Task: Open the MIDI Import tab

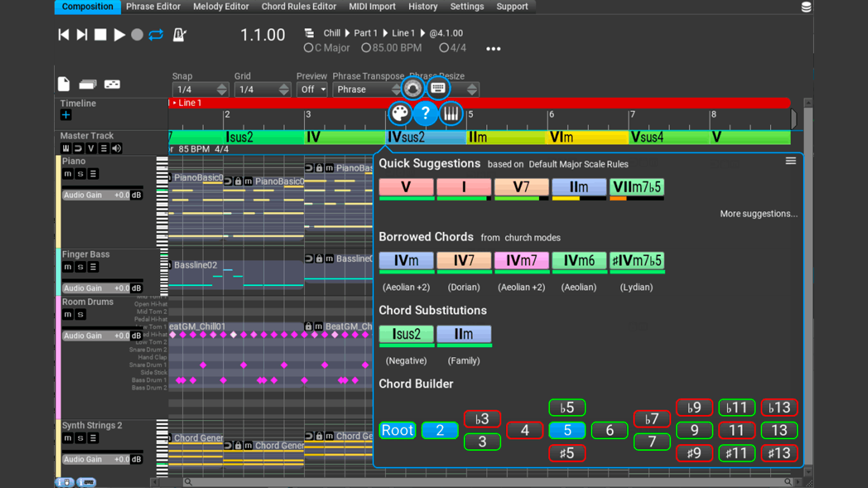Action: [x=372, y=6]
